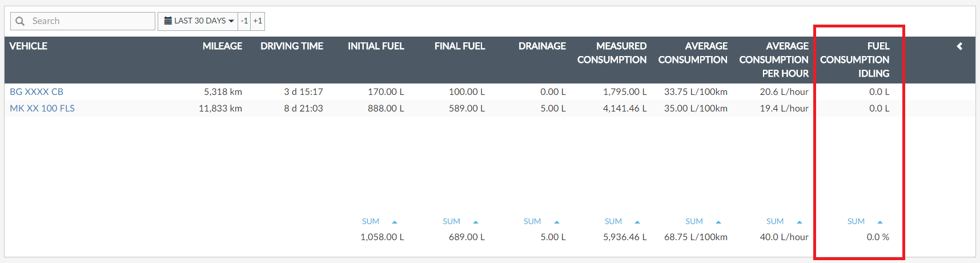
Task: Open the Last 30 Days date dropdown
Action: tap(199, 21)
